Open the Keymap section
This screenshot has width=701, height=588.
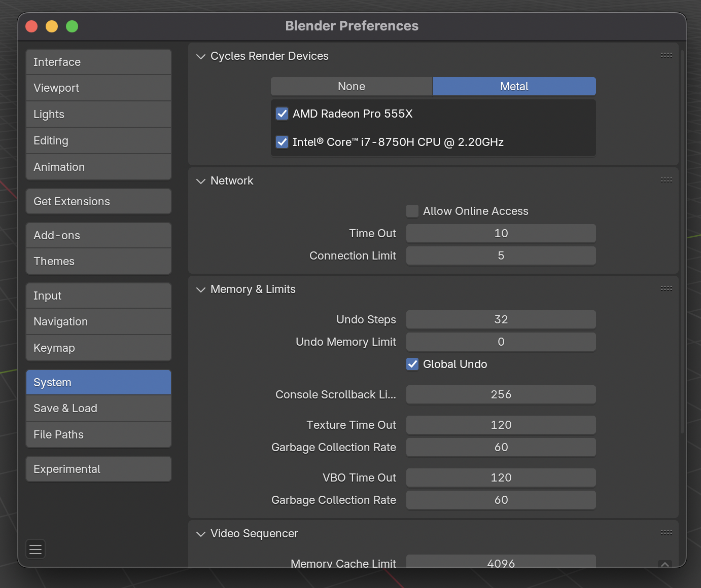tap(98, 348)
